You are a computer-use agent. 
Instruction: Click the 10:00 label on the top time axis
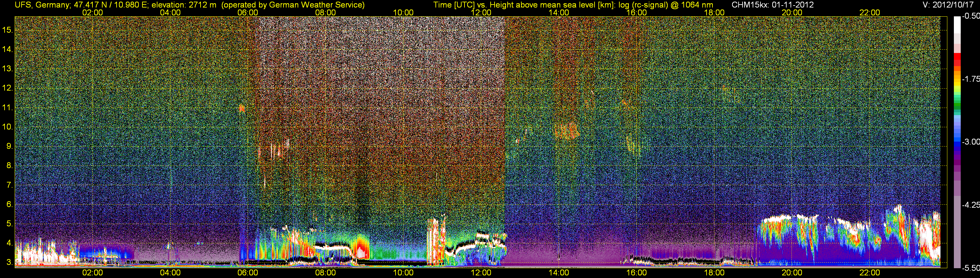403,12
